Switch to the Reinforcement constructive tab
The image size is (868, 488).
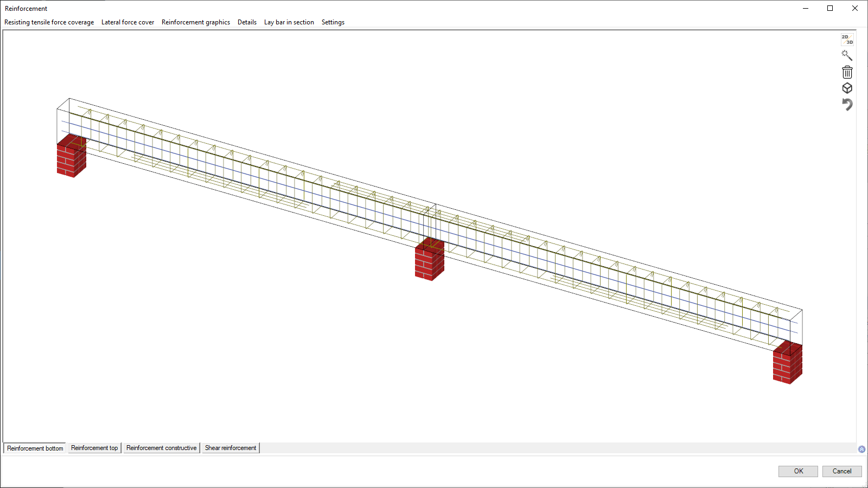[161, 448]
